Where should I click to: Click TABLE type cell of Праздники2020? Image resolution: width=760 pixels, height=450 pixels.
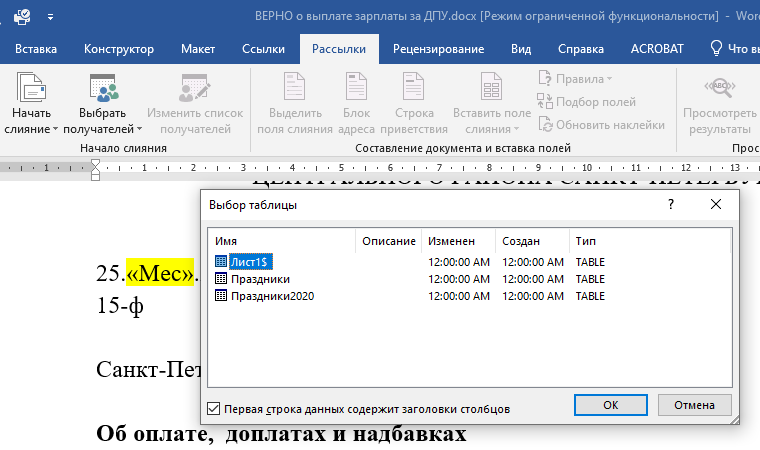(590, 296)
